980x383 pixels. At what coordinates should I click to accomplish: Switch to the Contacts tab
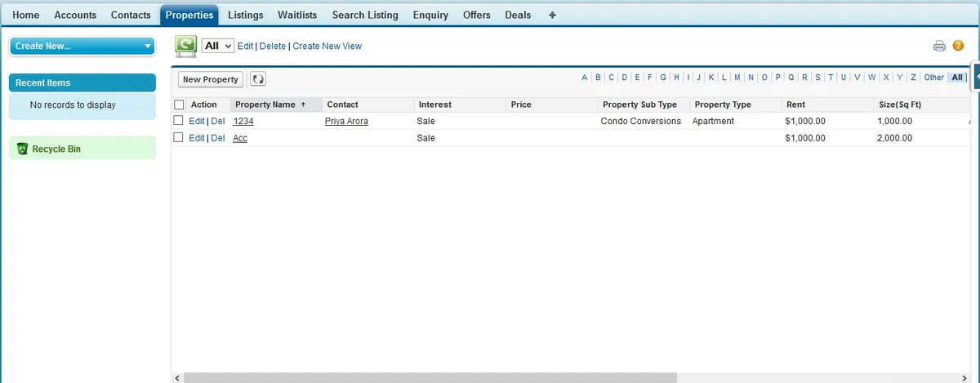131,15
